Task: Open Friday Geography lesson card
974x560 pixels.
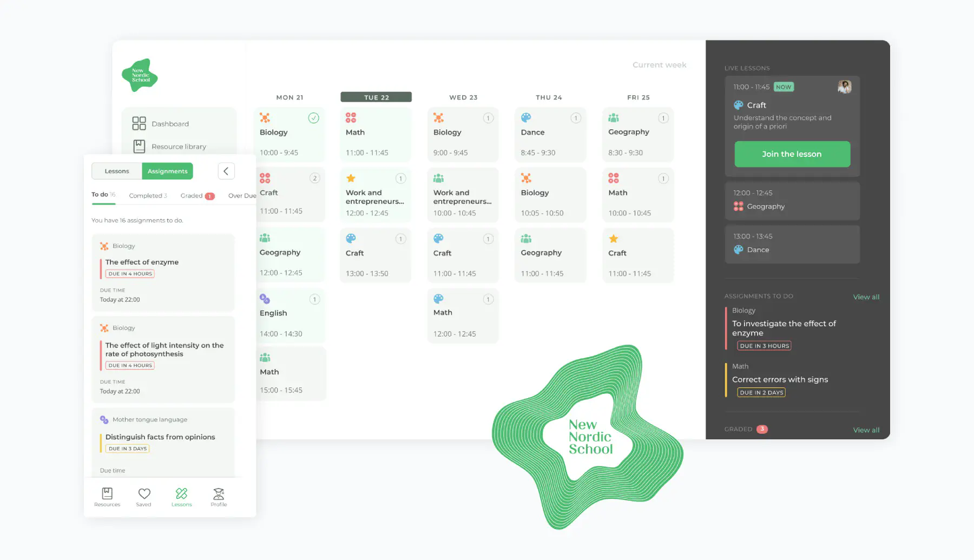Action: point(637,134)
